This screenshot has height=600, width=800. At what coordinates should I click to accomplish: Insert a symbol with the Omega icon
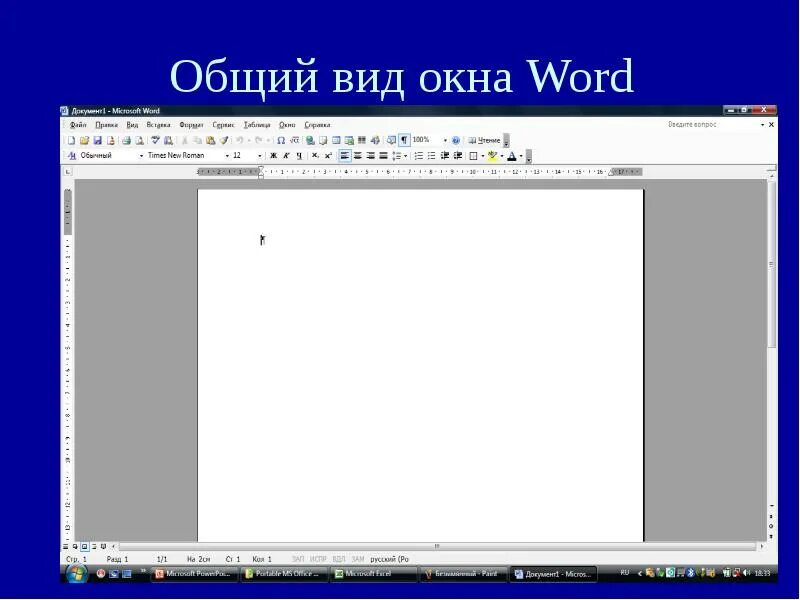point(281,140)
